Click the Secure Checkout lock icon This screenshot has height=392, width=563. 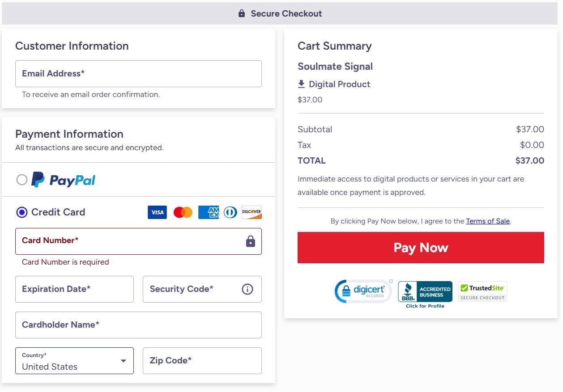pos(241,13)
